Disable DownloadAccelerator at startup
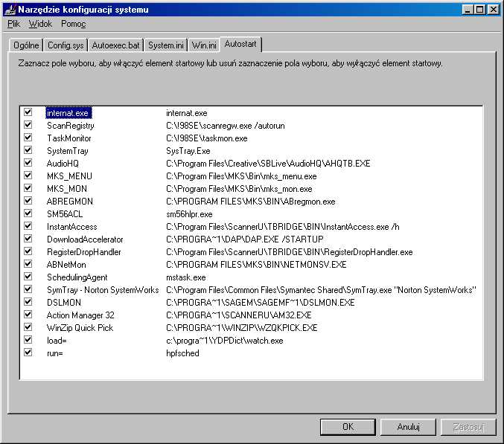Screen dimensions: 504x444 click(x=28, y=239)
